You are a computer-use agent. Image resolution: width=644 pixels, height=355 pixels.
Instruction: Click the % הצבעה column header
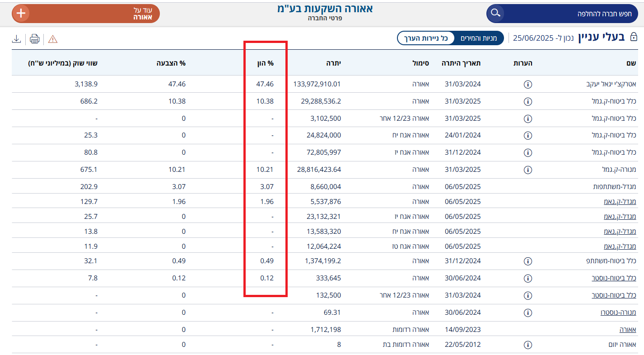coord(170,63)
